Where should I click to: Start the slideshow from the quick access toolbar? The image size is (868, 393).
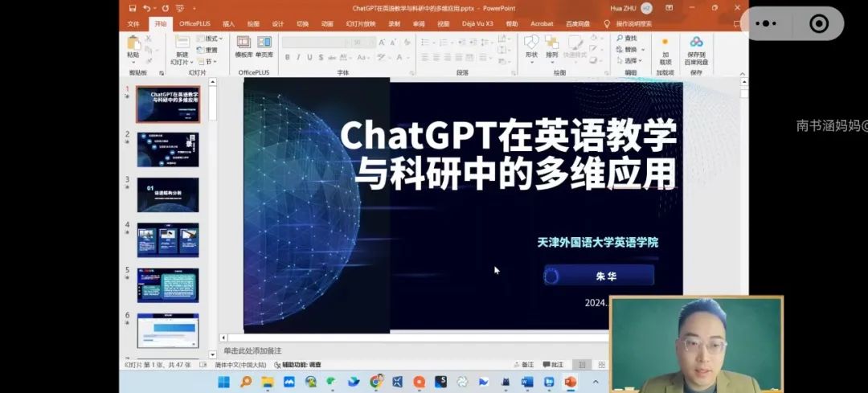pyautogui.click(x=179, y=8)
